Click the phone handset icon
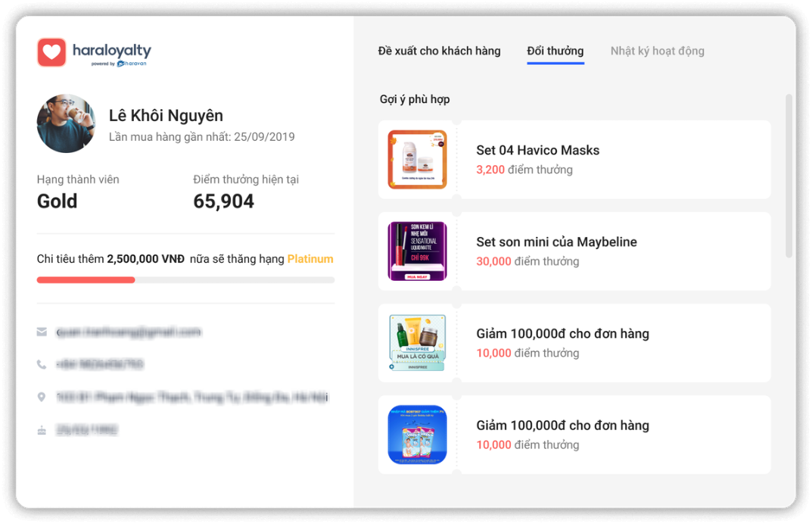 tap(42, 364)
